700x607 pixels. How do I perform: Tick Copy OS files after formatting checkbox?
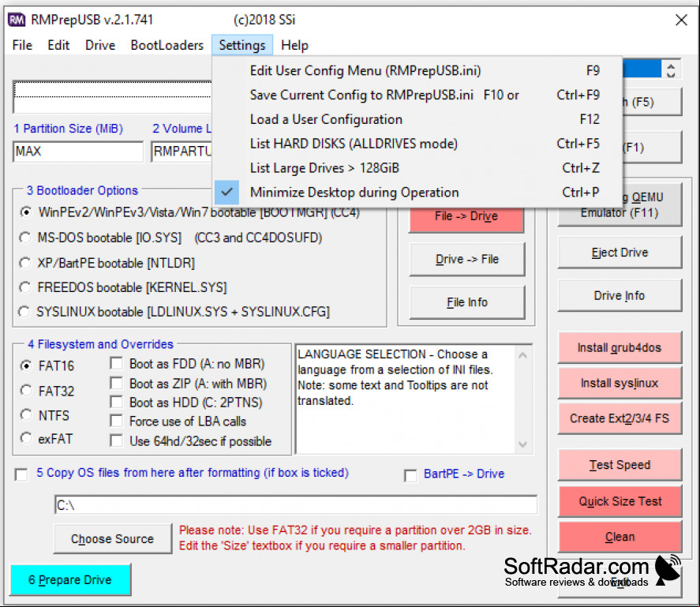tap(21, 474)
